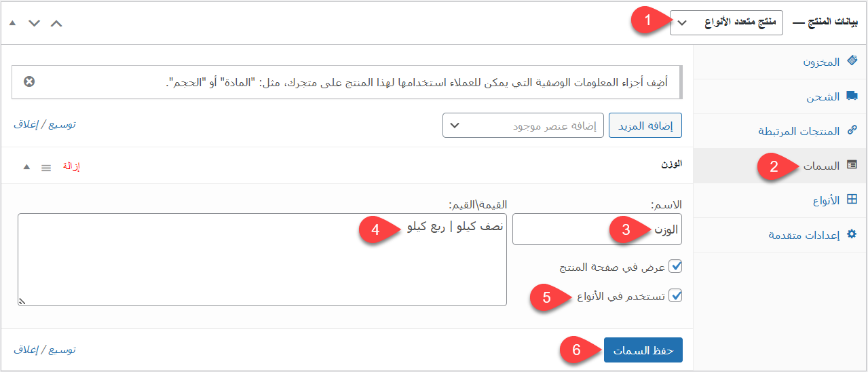This screenshot has width=868, height=372.
Task: Click the Inventory (المخزون) tag icon
Action: [x=852, y=62]
